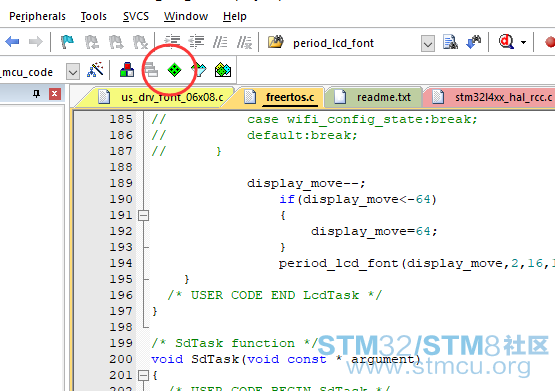555x391 pixels.
Task: Collapse code block at line 191
Action: pyautogui.click(x=143, y=215)
